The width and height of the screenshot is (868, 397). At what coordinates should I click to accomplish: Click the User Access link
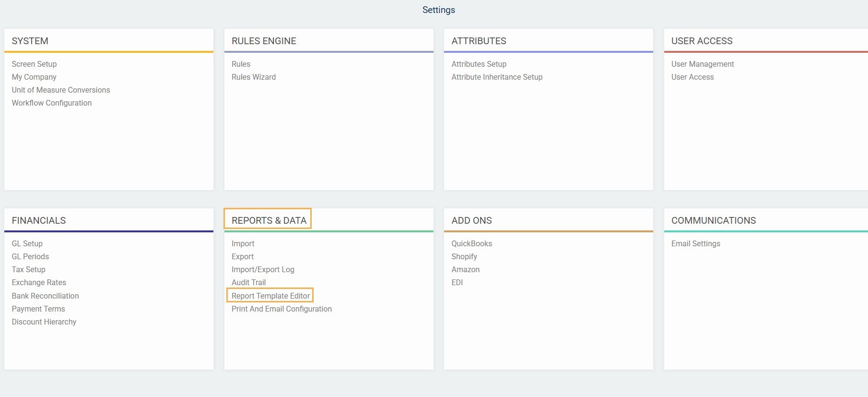[692, 77]
